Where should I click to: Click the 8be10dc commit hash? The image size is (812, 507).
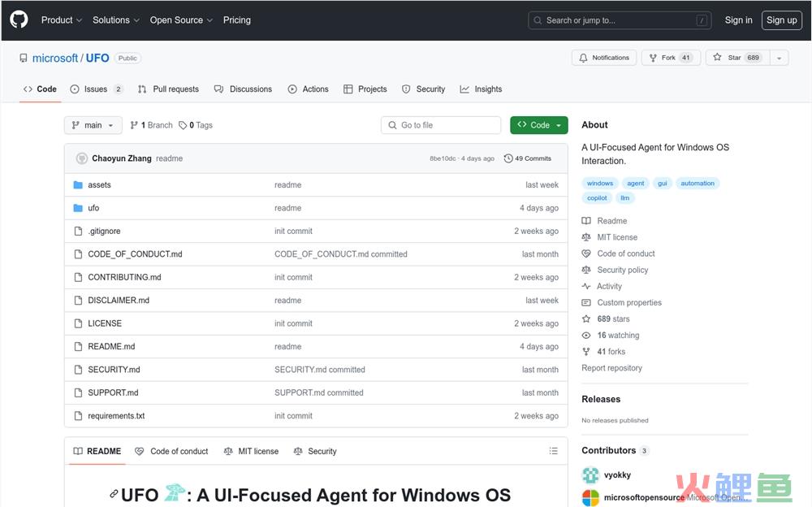tap(443, 158)
